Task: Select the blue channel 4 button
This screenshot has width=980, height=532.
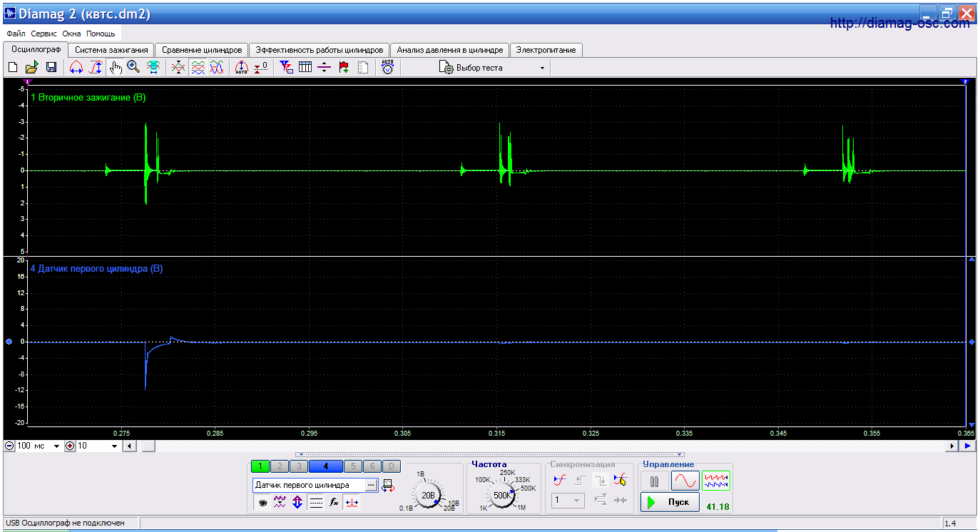Action: (x=325, y=466)
